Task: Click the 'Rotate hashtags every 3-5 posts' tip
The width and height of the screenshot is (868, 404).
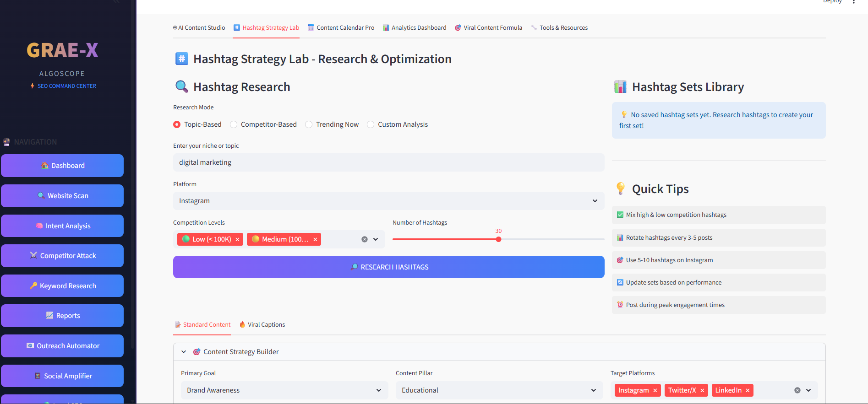Action: 719,238
